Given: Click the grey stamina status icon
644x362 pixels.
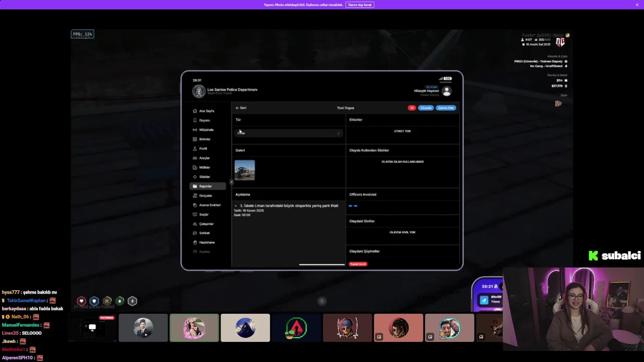Looking at the screenshot, I should pyautogui.click(x=132, y=301).
